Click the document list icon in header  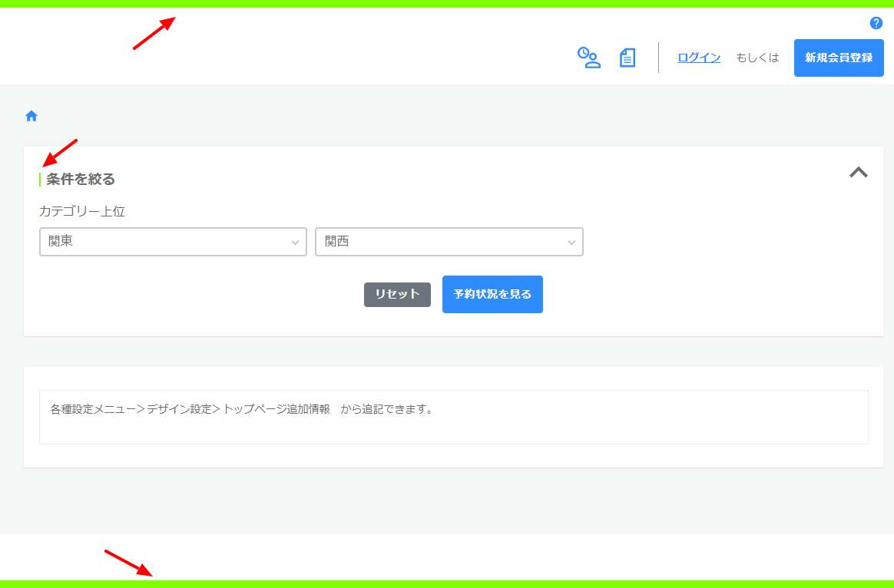click(627, 58)
